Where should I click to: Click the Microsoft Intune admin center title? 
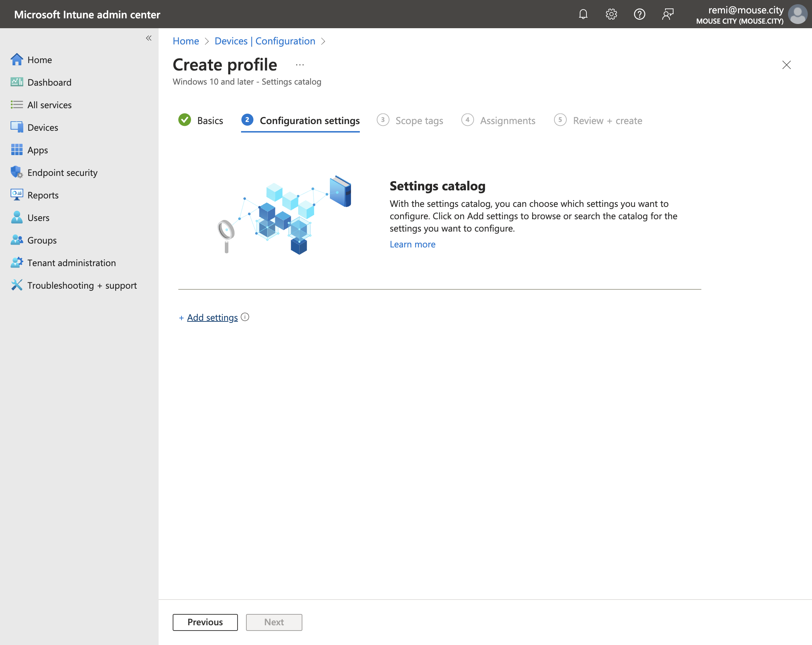click(x=87, y=14)
